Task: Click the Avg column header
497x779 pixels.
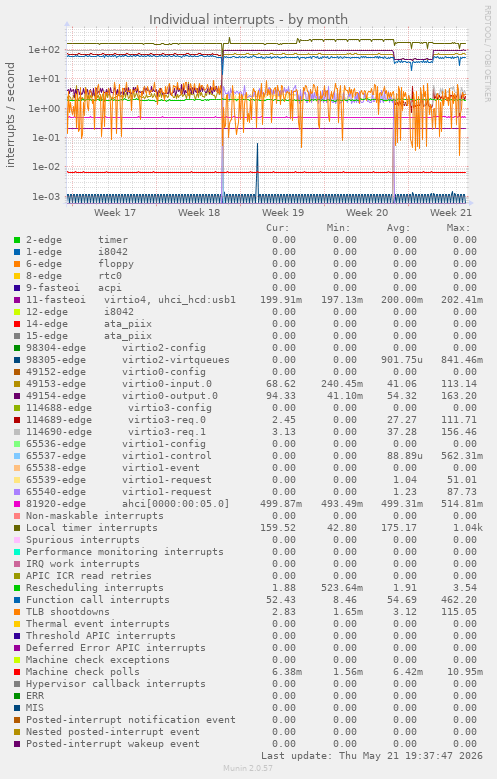Action: point(399,228)
